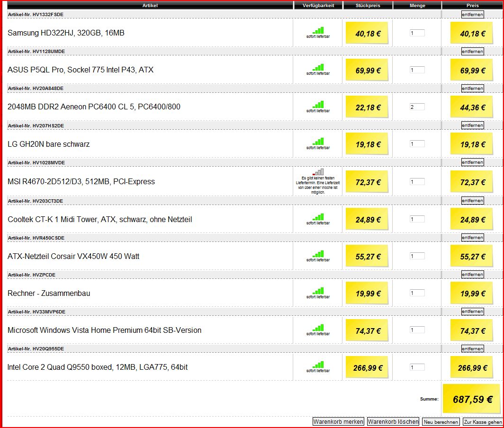Remove article HV203CT3DE with entfernen button
Screen dimensions: 504x428
[473, 201]
